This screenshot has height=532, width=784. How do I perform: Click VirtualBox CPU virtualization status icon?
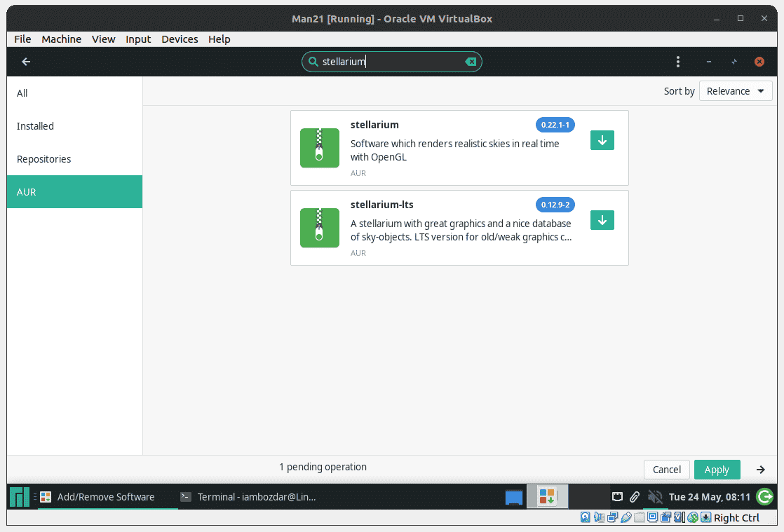[679, 517]
